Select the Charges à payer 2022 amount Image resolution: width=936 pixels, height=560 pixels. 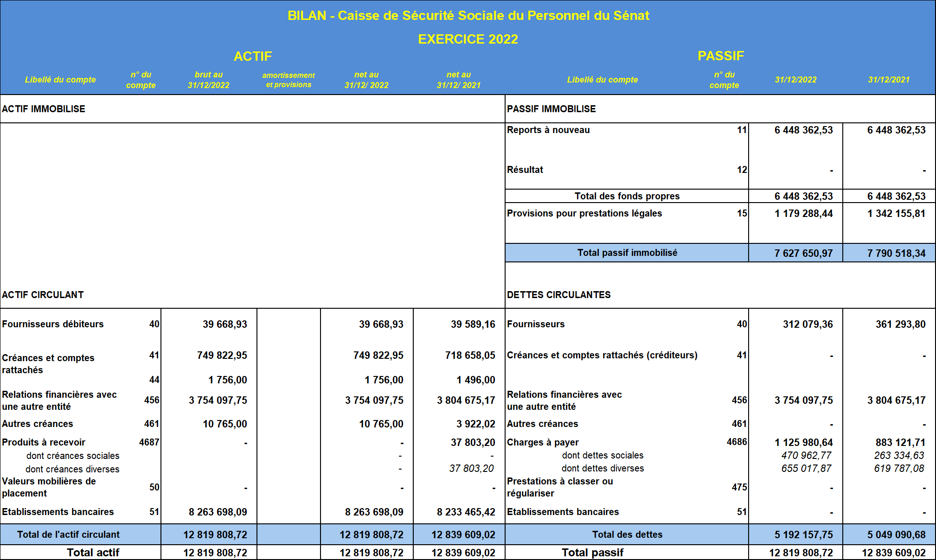point(803,443)
